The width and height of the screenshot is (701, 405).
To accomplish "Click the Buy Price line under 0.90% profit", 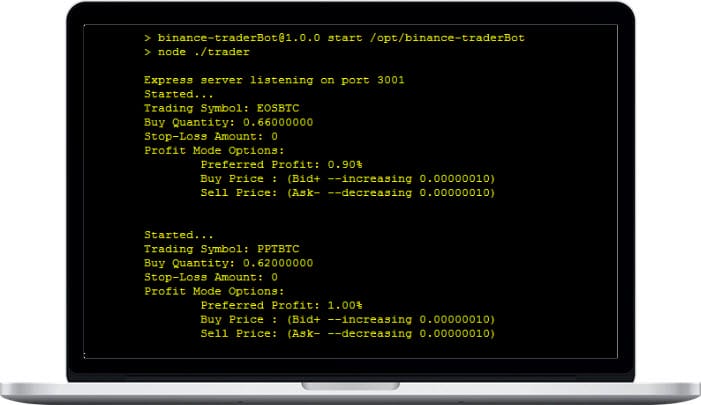I will point(348,179).
